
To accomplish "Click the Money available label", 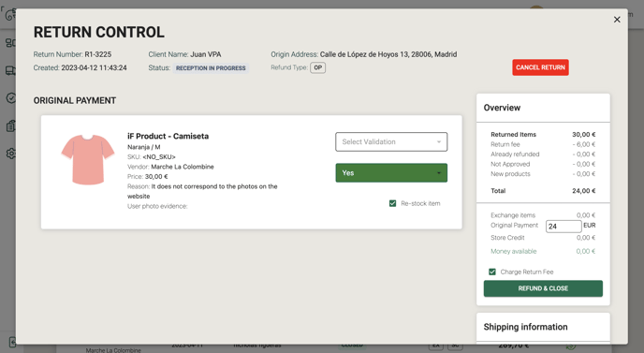I will point(513,251).
